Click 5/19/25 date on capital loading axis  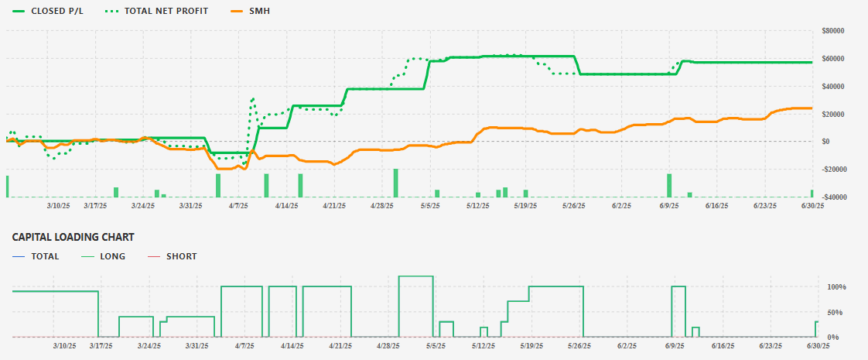(531, 345)
